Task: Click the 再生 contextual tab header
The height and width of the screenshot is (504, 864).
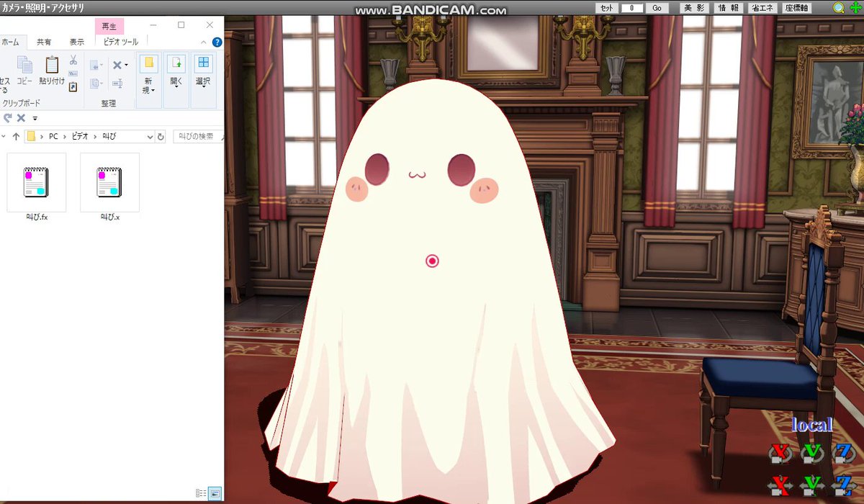Action: click(110, 27)
